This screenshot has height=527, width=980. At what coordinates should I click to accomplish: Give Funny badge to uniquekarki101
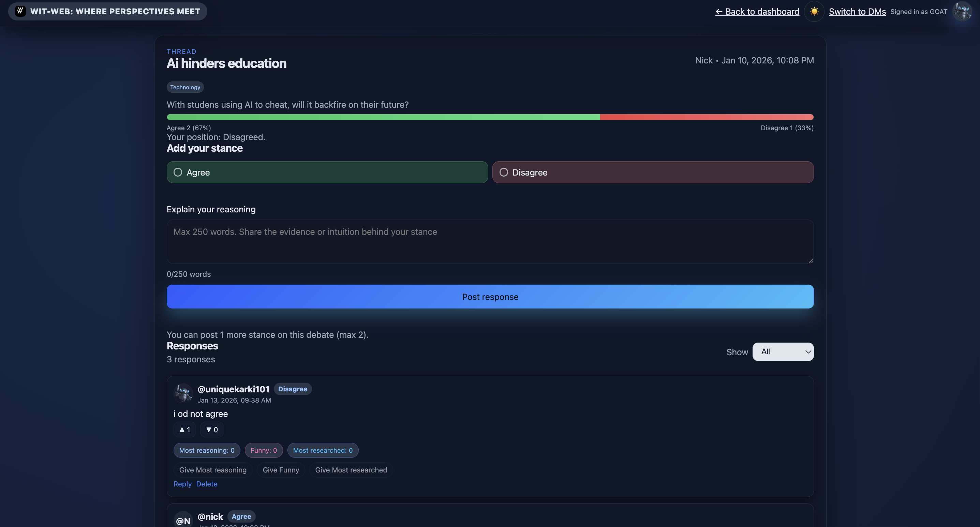280,470
